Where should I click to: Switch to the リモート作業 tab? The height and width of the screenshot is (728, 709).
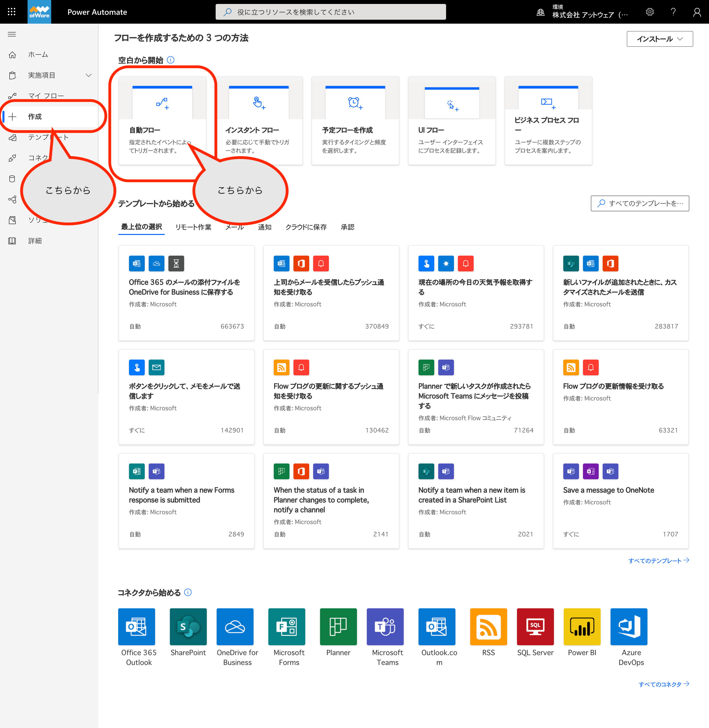point(193,227)
